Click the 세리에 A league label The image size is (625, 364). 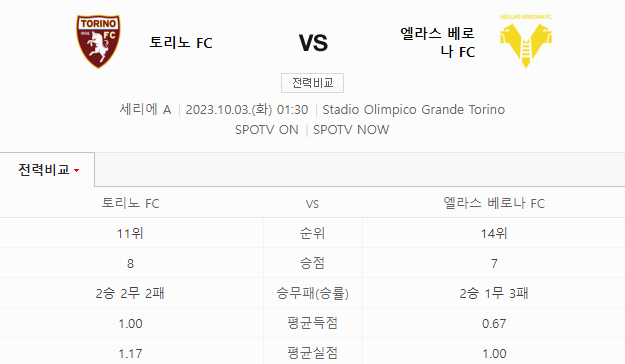[x=145, y=109]
